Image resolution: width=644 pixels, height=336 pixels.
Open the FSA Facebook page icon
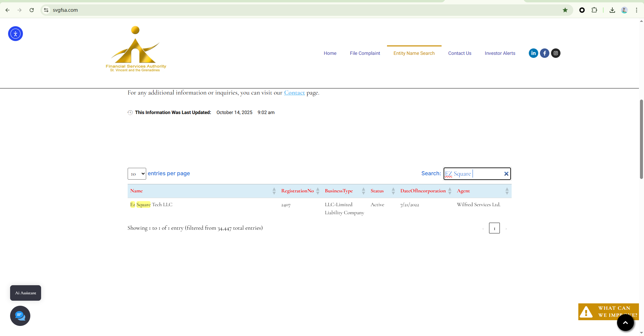coord(544,53)
